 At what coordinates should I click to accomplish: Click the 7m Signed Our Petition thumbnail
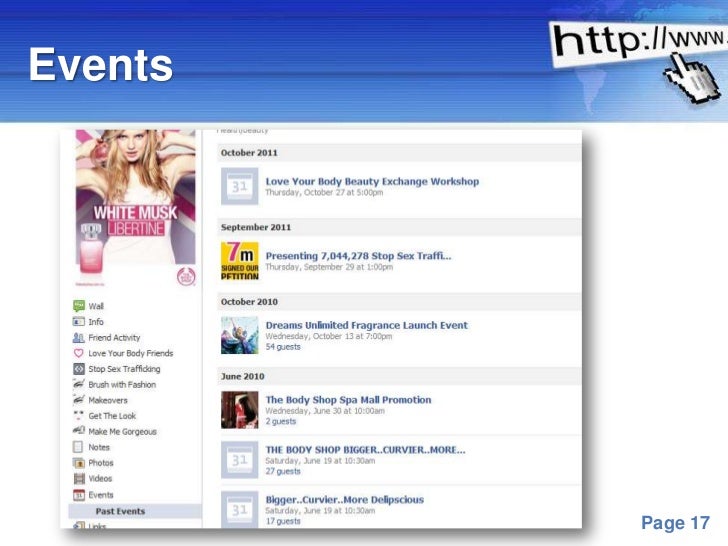240,260
